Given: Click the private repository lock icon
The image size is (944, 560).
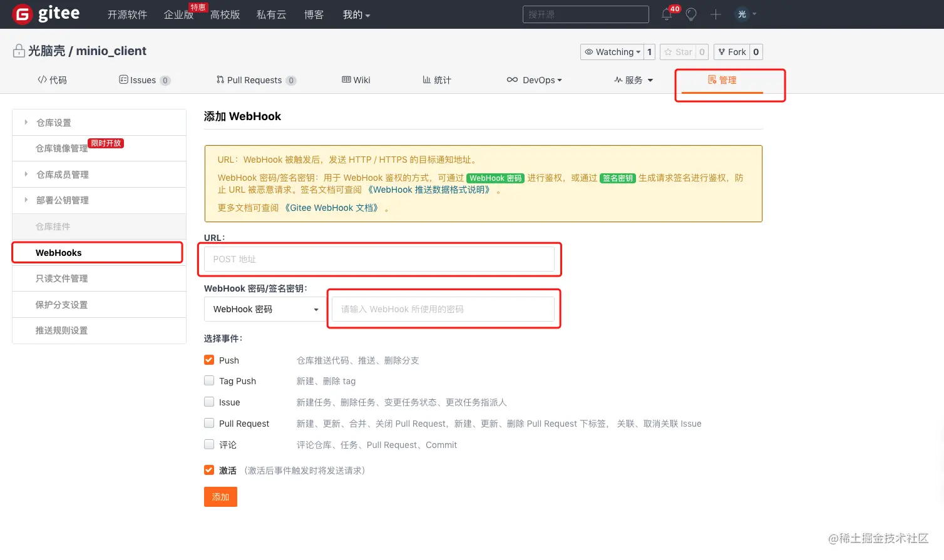Looking at the screenshot, I should tap(19, 51).
